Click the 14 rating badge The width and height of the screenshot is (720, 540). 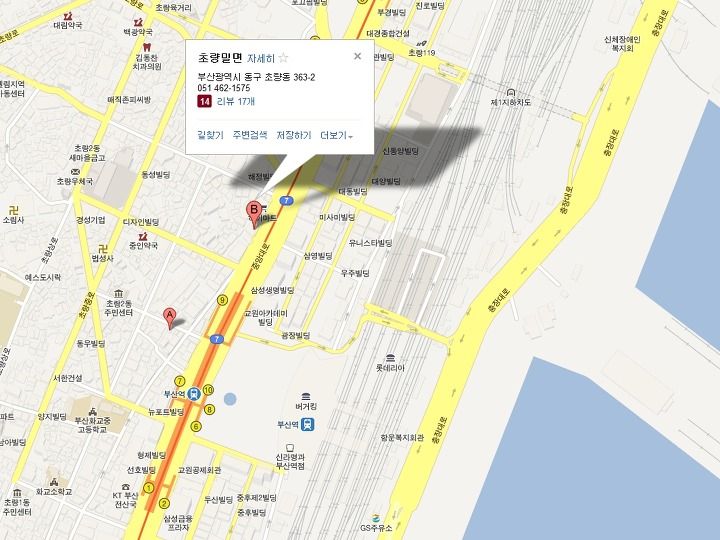click(204, 101)
